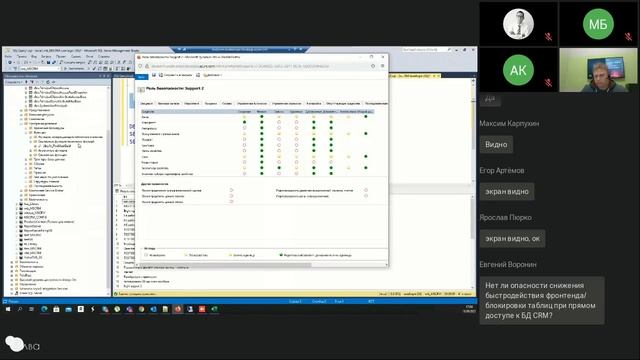Toggle Создание permission circle in second entity row
The image size is (640, 360).
[244, 122]
